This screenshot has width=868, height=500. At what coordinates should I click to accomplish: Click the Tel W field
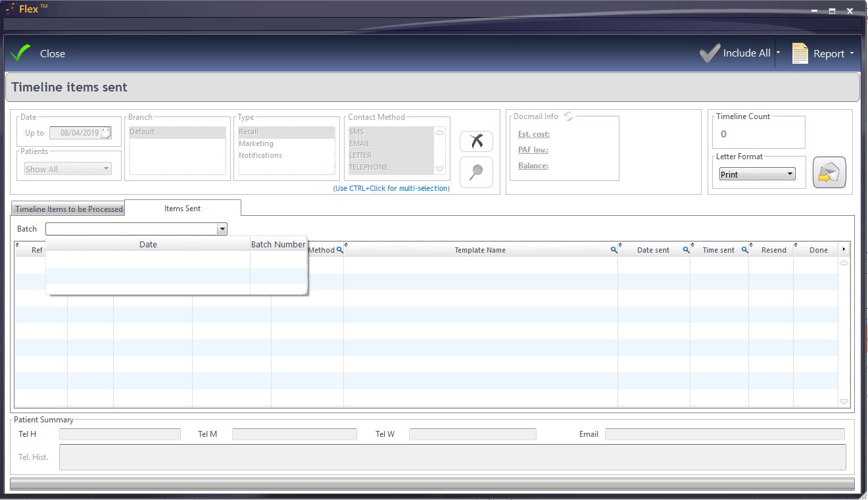(473, 434)
